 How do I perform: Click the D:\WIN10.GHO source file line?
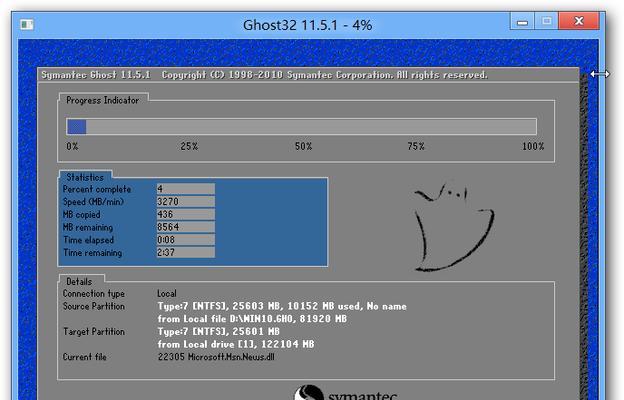click(x=252, y=319)
